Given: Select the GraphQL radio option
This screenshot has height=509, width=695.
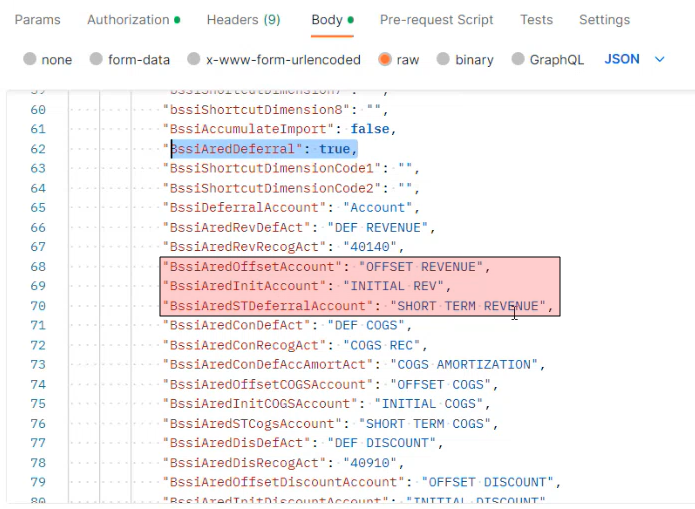Looking at the screenshot, I should (x=518, y=59).
